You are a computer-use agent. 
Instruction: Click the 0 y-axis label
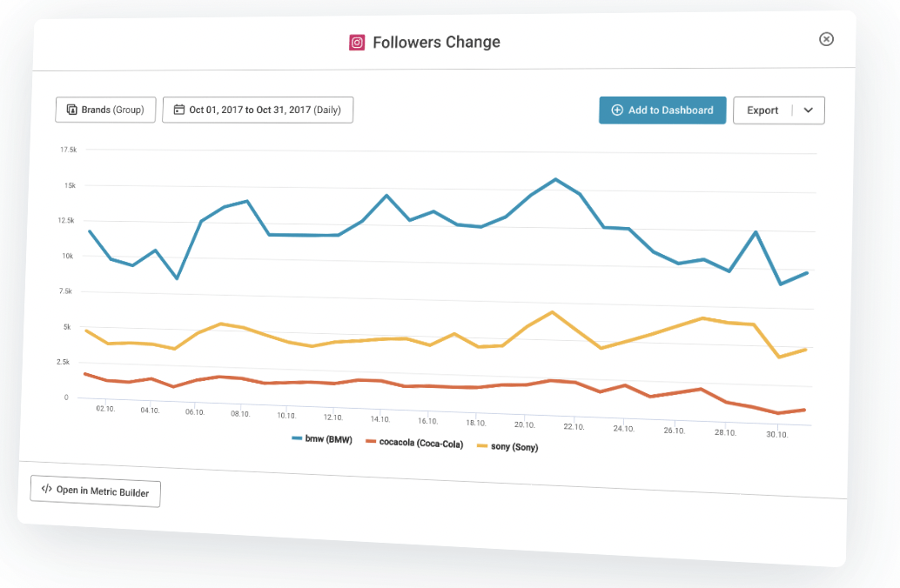tap(66, 397)
